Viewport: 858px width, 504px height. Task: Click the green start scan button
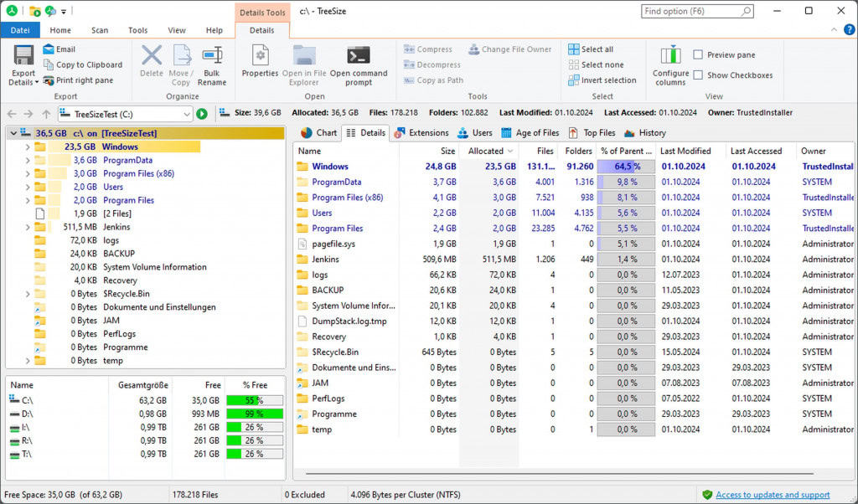tap(202, 114)
